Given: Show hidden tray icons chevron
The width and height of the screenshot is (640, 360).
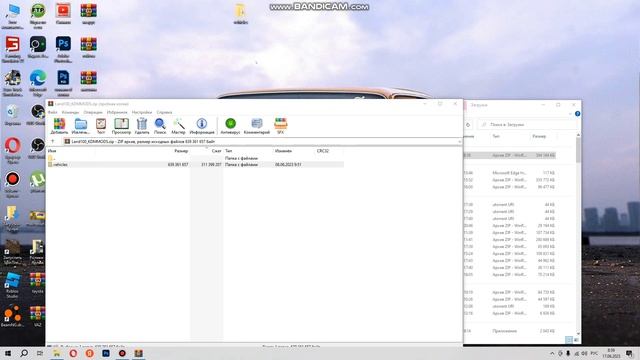Looking at the screenshot, I should (552, 353).
